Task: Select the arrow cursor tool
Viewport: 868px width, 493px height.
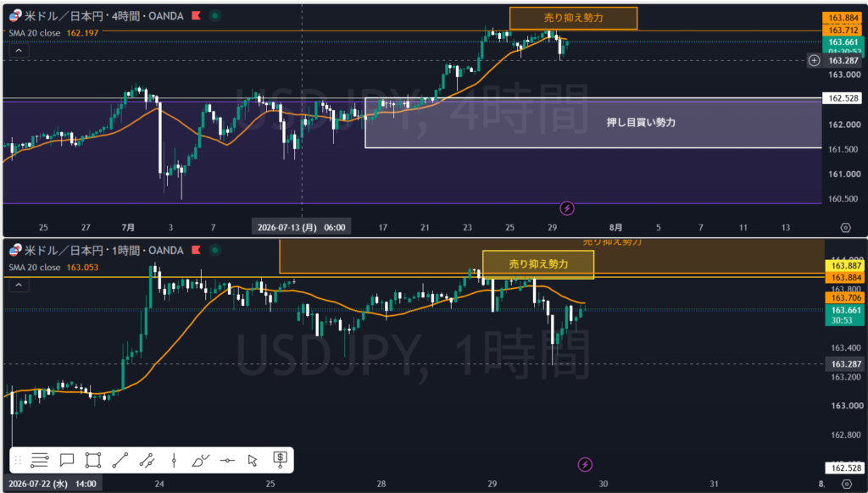Action: (x=253, y=460)
